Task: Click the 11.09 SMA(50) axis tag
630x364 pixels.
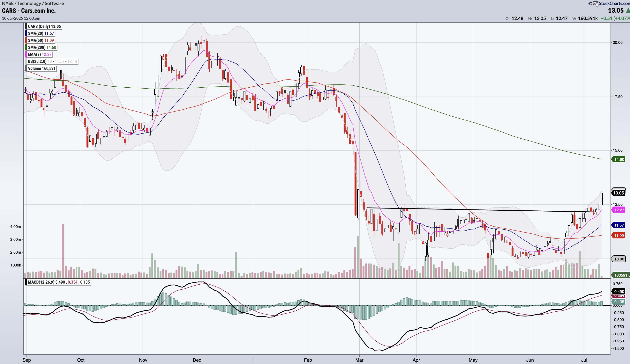Action: (x=618, y=236)
